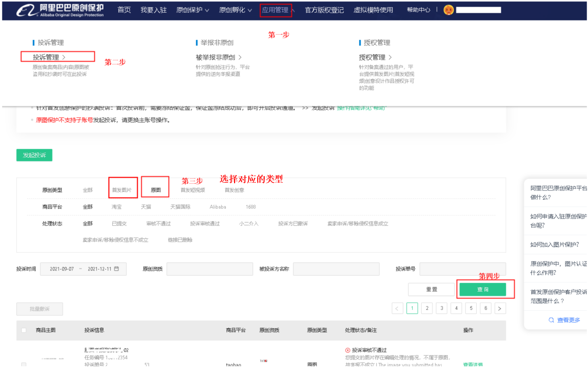Screen dimensions: 588x389
Task: Open 授权管理 from the dropdown panel
Action: point(375,57)
